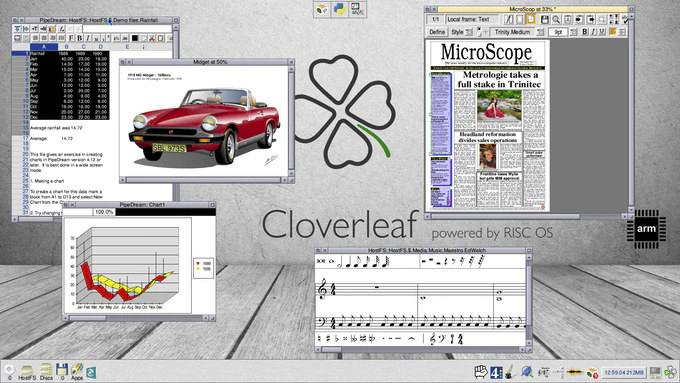Click the HostFS drive icon on icon bar
The height and width of the screenshot is (383, 680).
[27, 371]
